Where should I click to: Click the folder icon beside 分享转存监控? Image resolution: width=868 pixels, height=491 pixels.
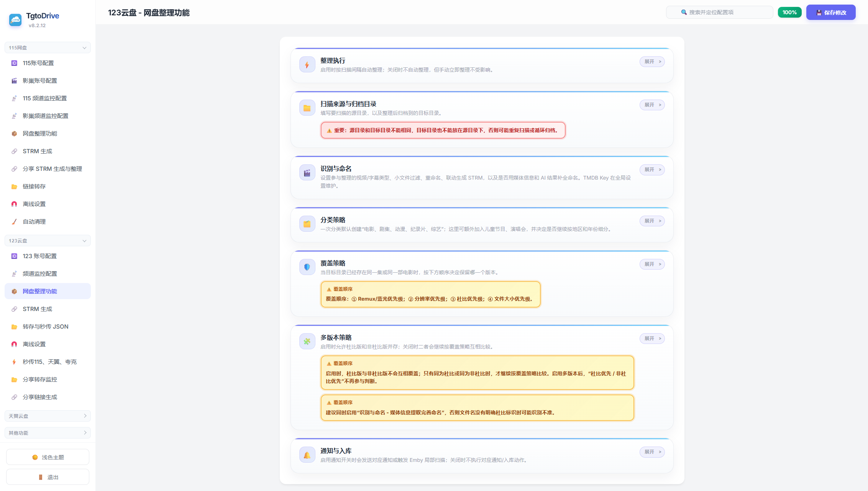coord(14,380)
